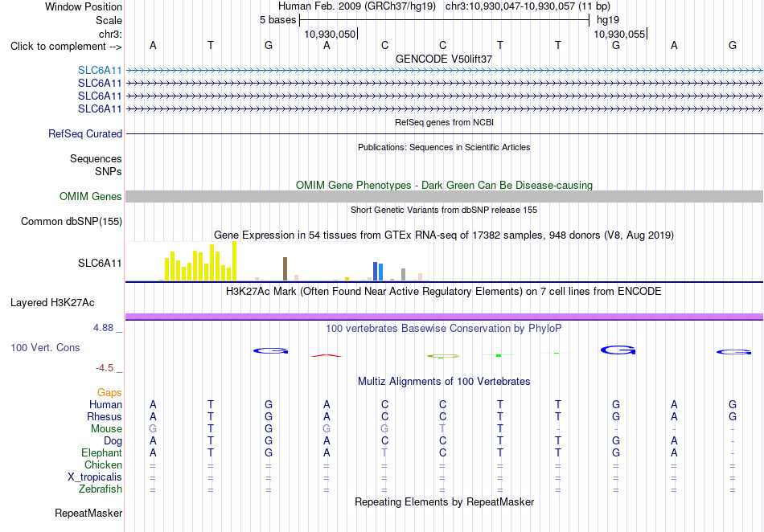This screenshot has width=764, height=532.
Task: Click the tall gray bar in GTEx chart
Action: click(404, 275)
